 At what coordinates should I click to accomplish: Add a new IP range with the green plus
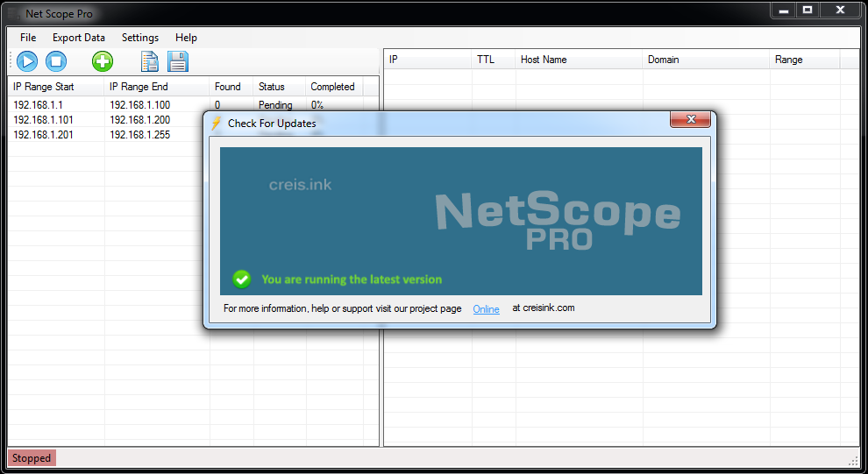click(103, 60)
